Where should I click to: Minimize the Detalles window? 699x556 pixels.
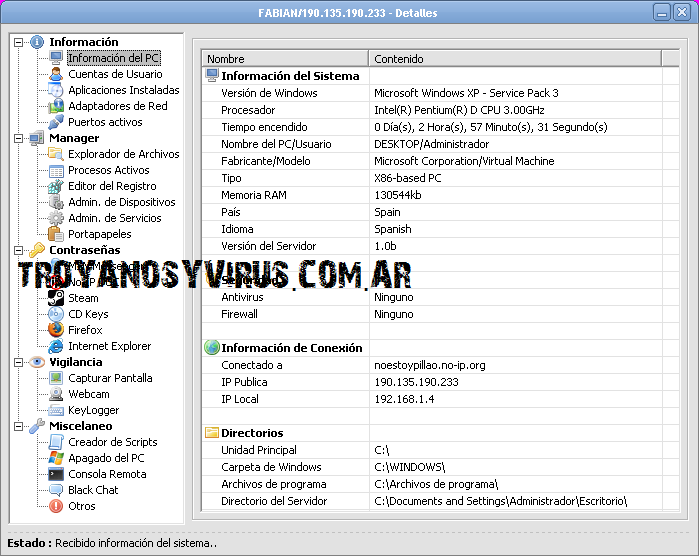tap(662, 12)
